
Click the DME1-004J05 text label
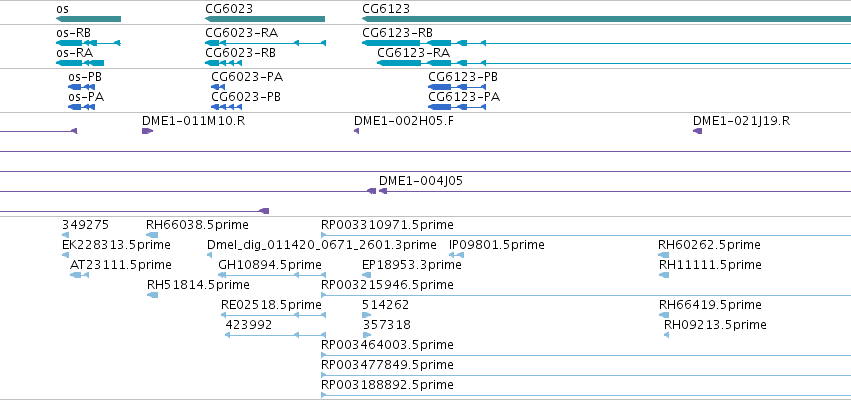pos(421,181)
